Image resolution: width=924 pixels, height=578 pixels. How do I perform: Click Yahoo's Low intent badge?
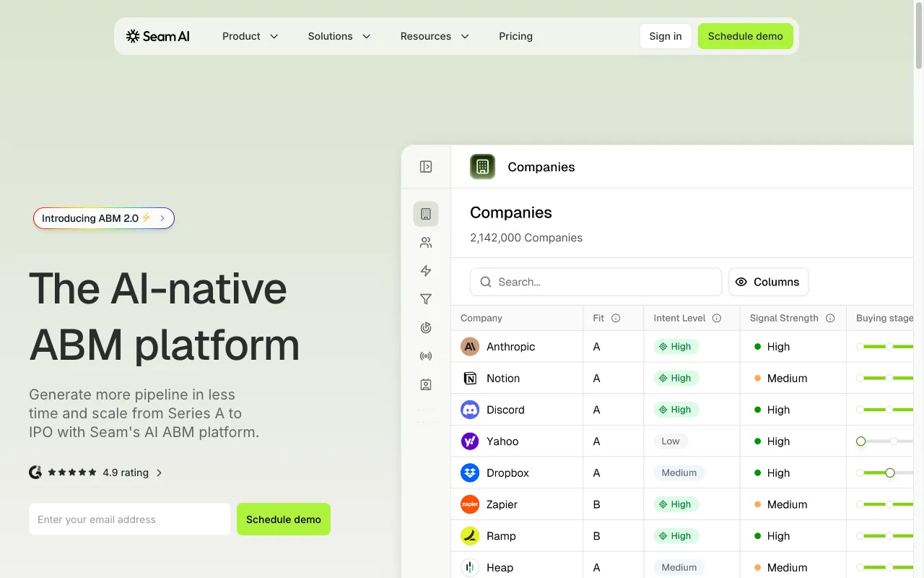671,441
